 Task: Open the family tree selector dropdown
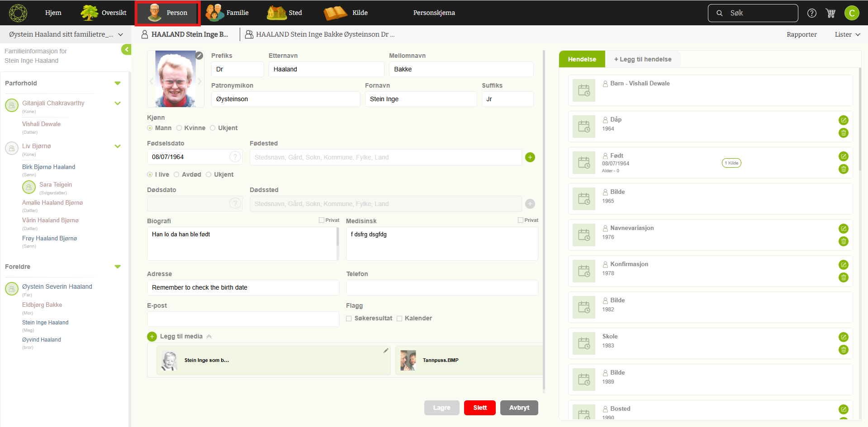click(x=120, y=34)
